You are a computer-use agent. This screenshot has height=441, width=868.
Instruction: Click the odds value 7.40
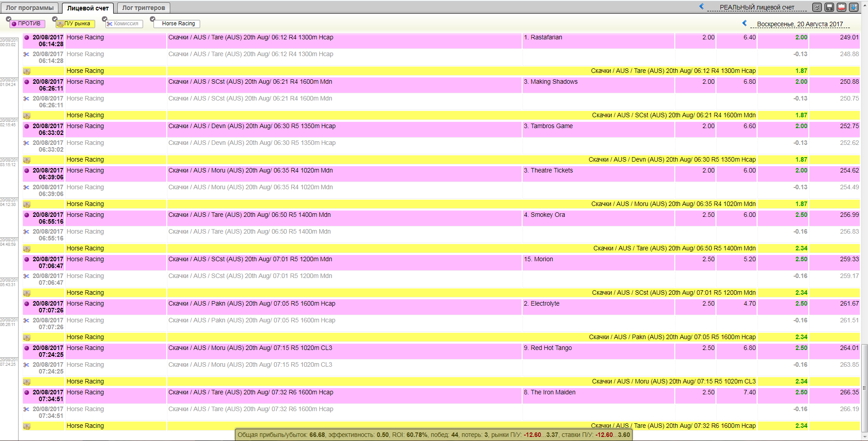click(x=749, y=393)
